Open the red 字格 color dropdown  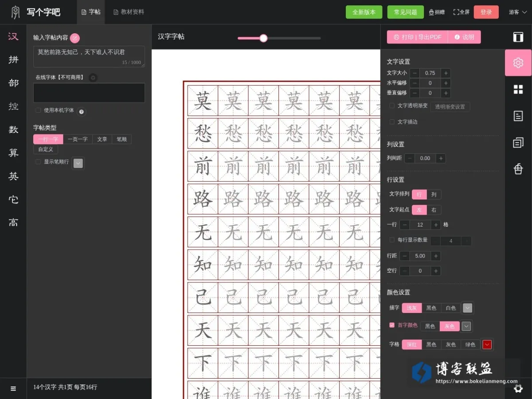click(x=487, y=344)
